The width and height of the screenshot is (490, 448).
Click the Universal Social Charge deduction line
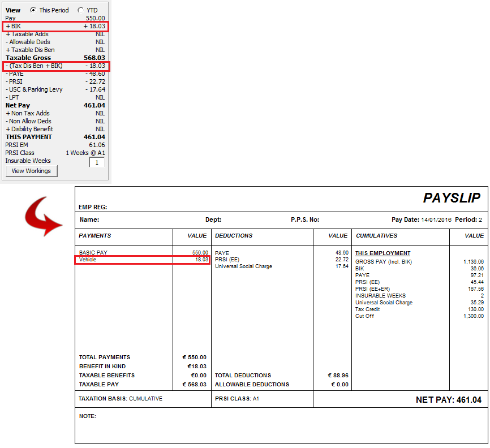pyautogui.click(x=243, y=266)
